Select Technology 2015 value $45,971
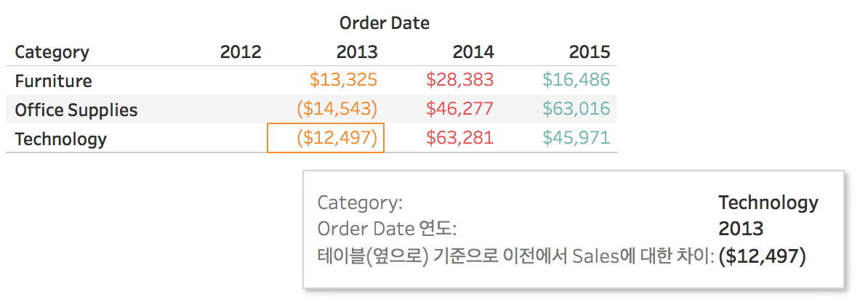Image resolution: width=868 pixels, height=302 pixels. point(576,137)
